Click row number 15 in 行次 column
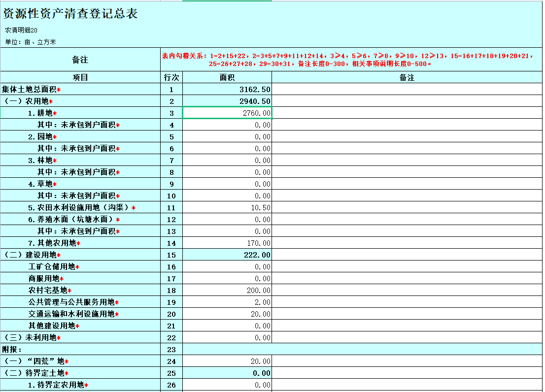Screen dimensions: 545x392 coord(171,255)
